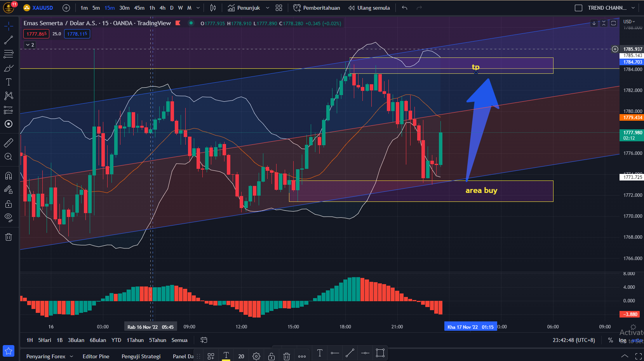Image resolution: width=644 pixels, height=361 pixels.
Task: Open the go to date calendar icon
Action: pyautogui.click(x=204, y=340)
